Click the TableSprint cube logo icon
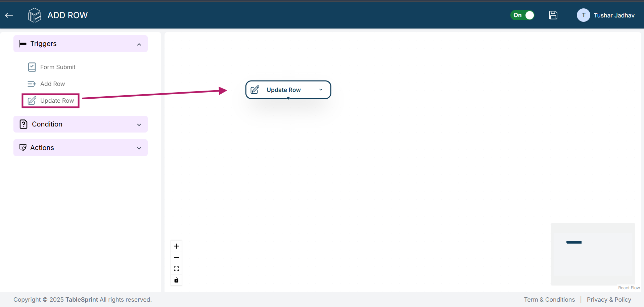Viewport: 644px width, 307px height. point(34,15)
